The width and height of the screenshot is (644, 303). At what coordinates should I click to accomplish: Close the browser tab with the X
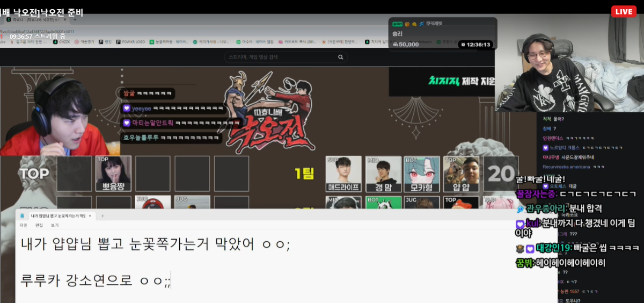coord(66,19)
